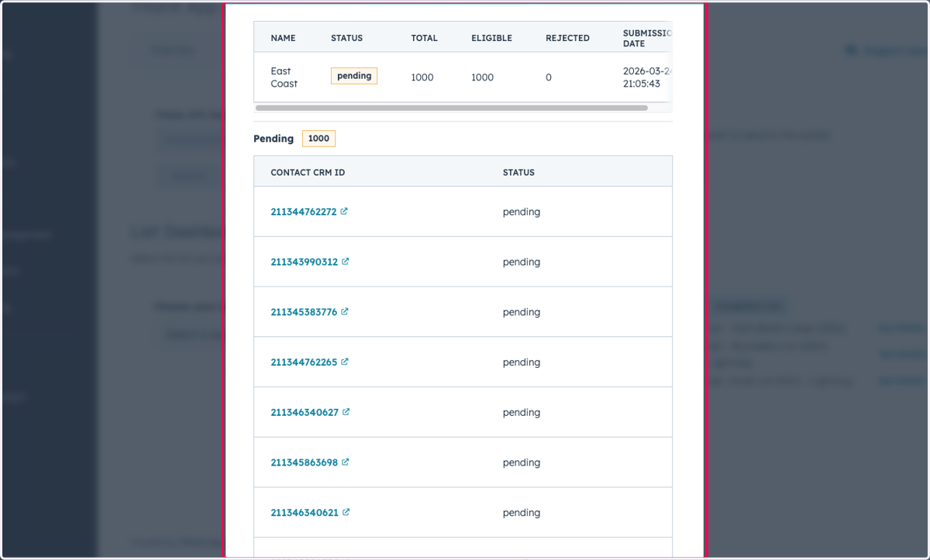
Task: Click the Pending section heading
Action: click(x=274, y=139)
